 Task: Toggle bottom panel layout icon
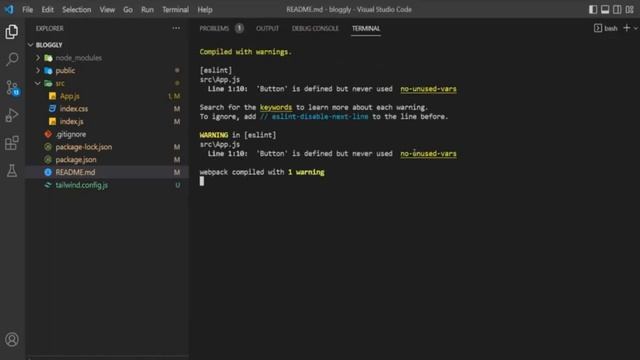click(605, 9)
